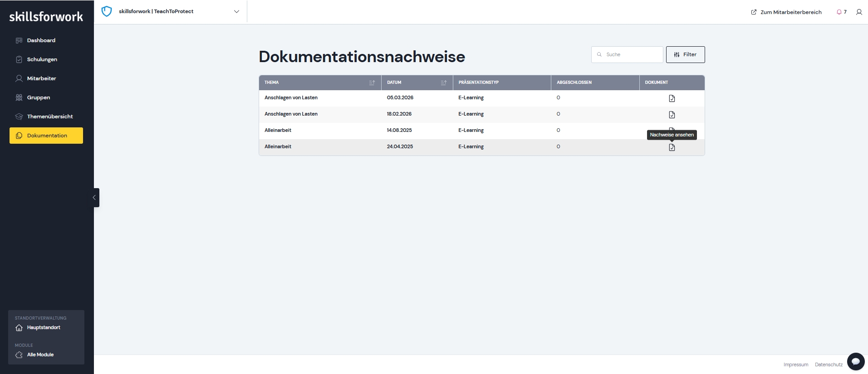View Nachweise for the 24.04.2025 row
The height and width of the screenshot is (374, 868).
click(x=672, y=147)
